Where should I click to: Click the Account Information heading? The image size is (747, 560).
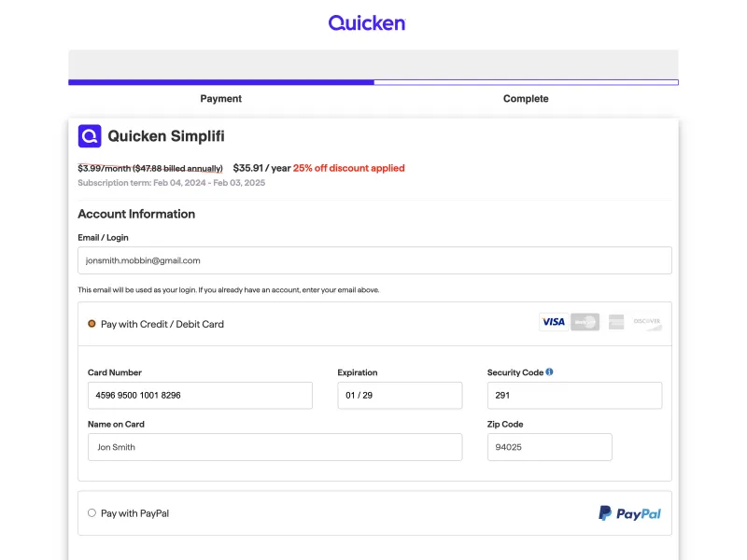(136, 214)
